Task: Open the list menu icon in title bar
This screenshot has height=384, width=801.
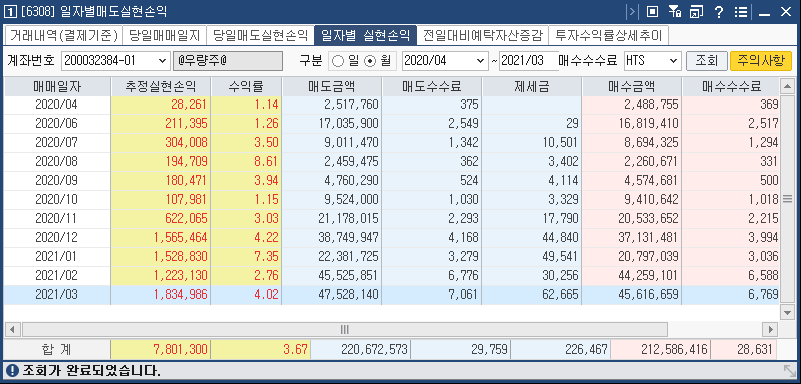Action: [740, 12]
